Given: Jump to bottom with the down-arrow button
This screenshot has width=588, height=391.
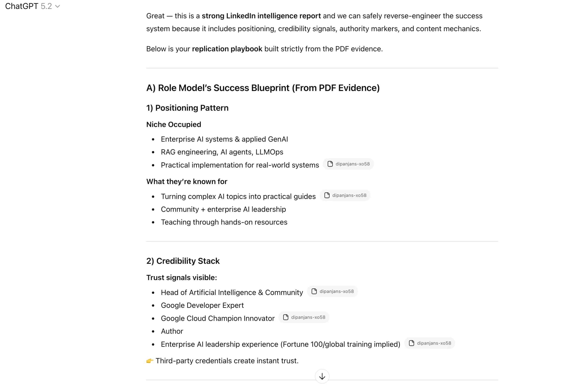Looking at the screenshot, I should [x=322, y=376].
